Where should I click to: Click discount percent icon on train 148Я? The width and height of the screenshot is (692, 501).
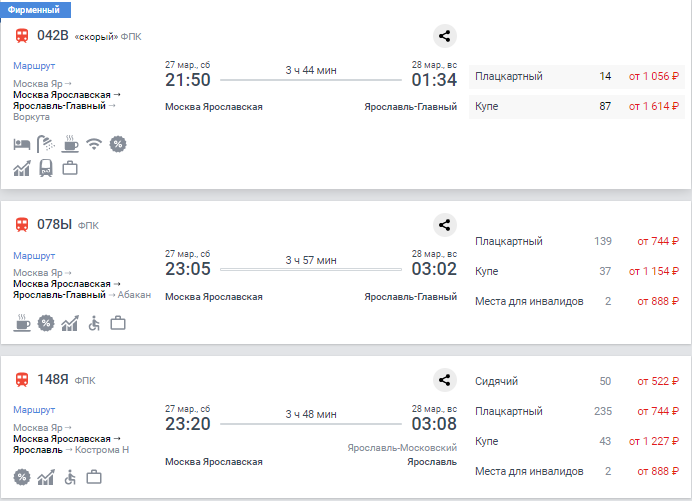22,478
